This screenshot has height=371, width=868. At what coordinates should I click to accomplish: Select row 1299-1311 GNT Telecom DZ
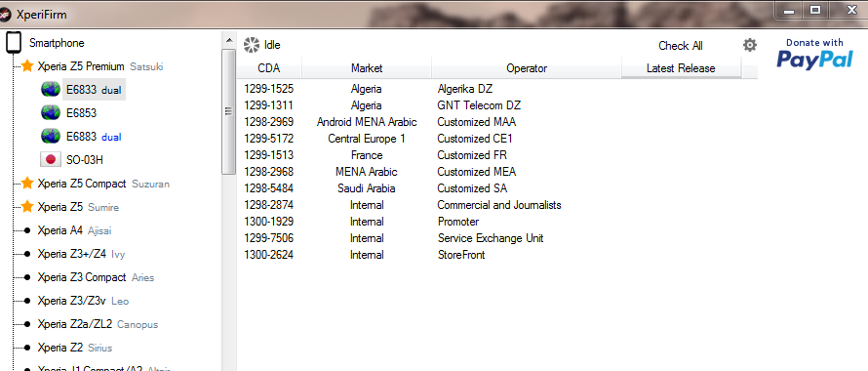click(497, 105)
